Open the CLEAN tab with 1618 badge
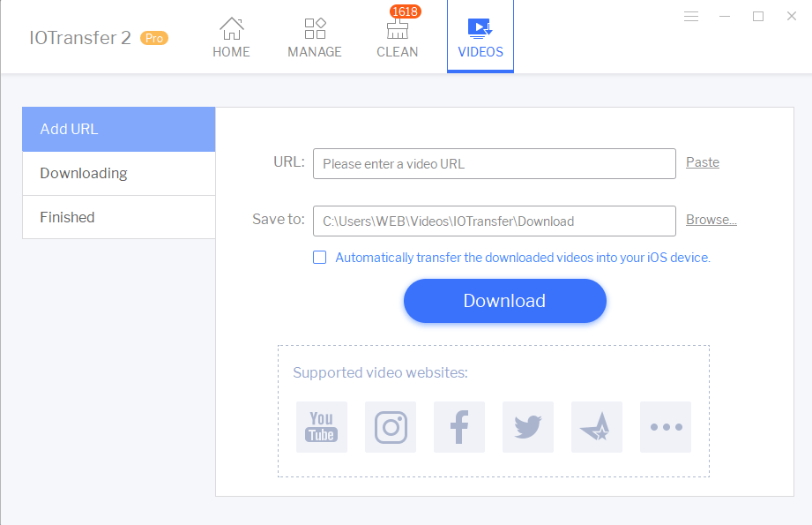Screen dimensions: 812x525 [398, 37]
